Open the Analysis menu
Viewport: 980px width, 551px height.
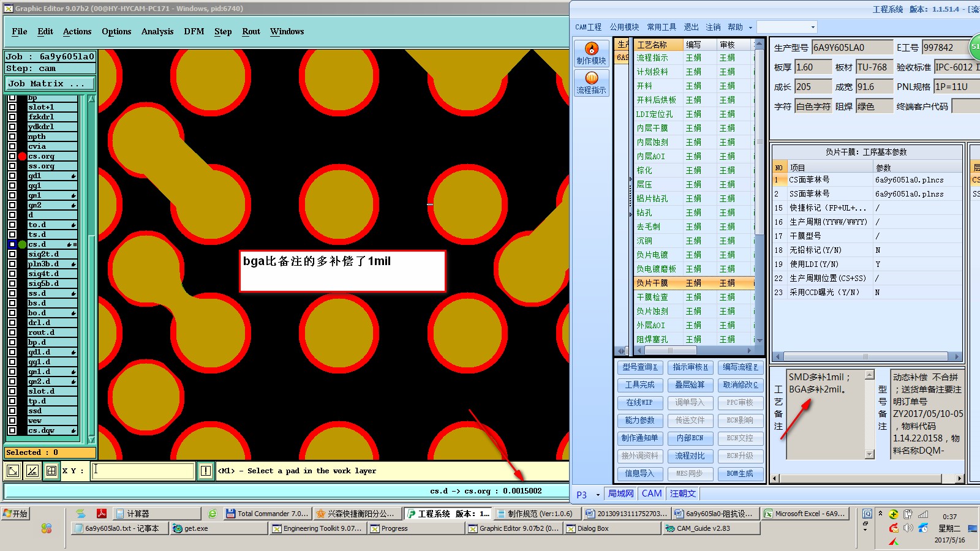pyautogui.click(x=157, y=31)
